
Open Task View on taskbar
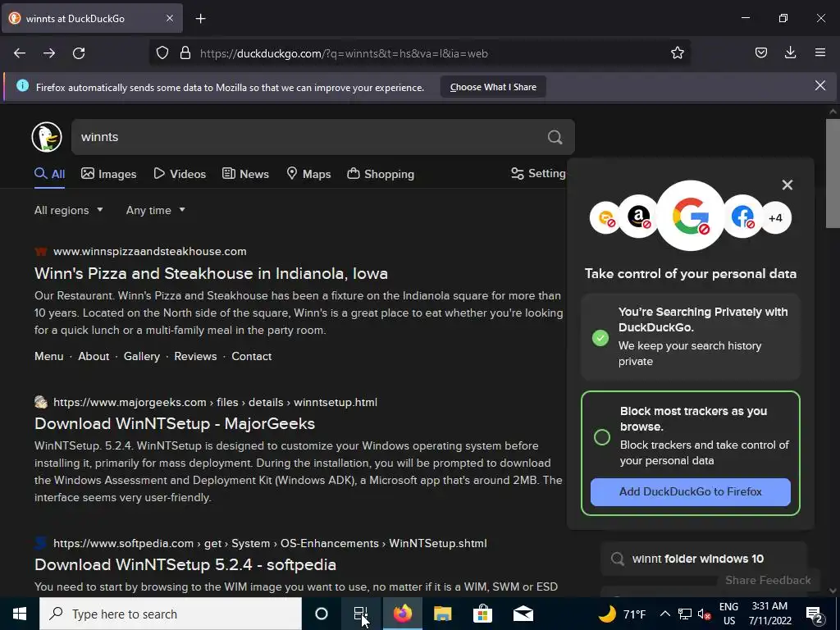pos(361,614)
